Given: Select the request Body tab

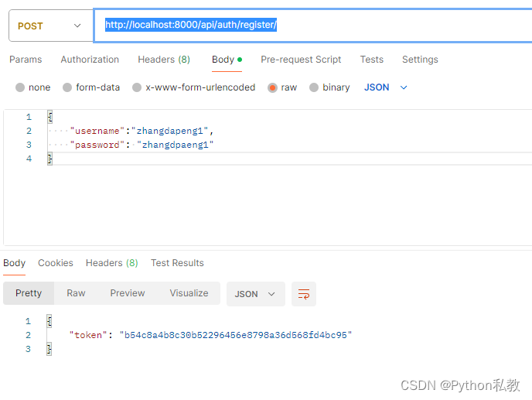Looking at the screenshot, I should point(227,60).
